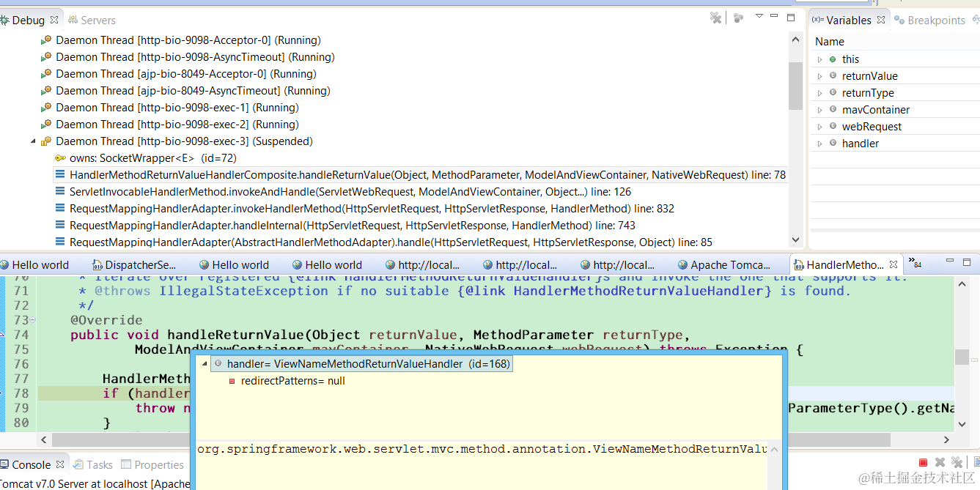Click the Debug view vertical scrollbar thumb

[x=795, y=85]
